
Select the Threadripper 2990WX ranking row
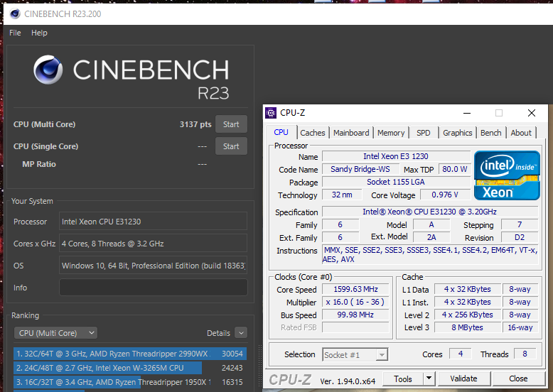click(130, 354)
